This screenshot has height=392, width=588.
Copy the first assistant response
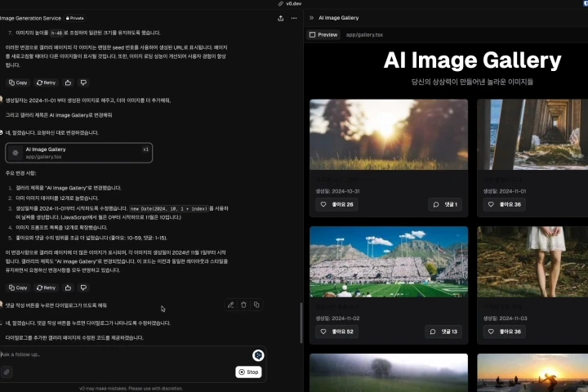click(18, 82)
